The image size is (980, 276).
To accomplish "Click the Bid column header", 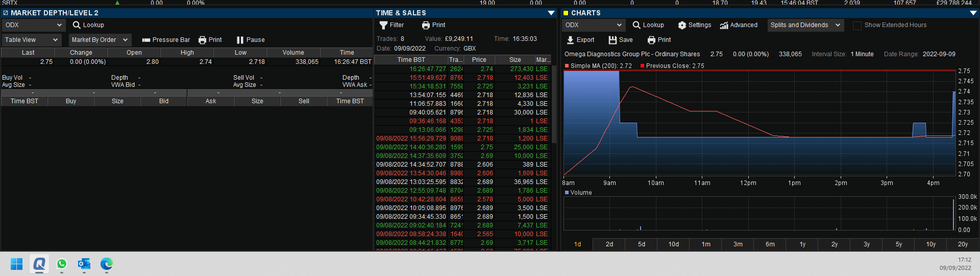I will point(164,101).
